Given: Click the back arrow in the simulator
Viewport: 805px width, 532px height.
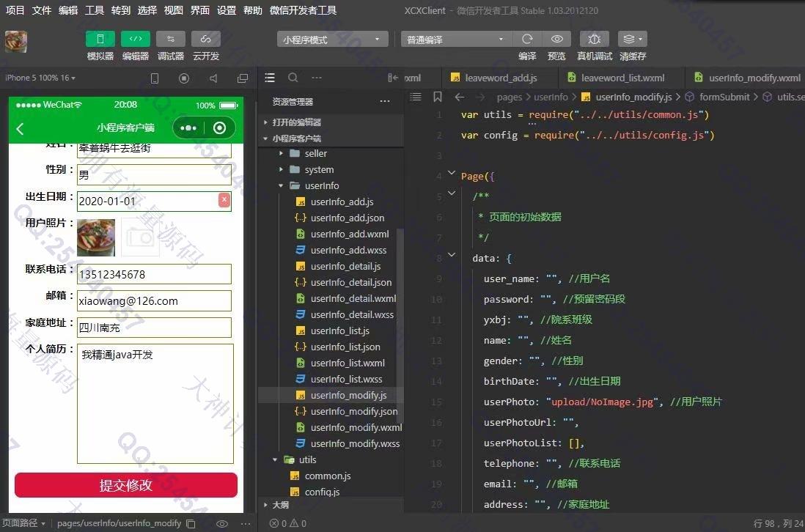Looking at the screenshot, I should (x=21, y=129).
